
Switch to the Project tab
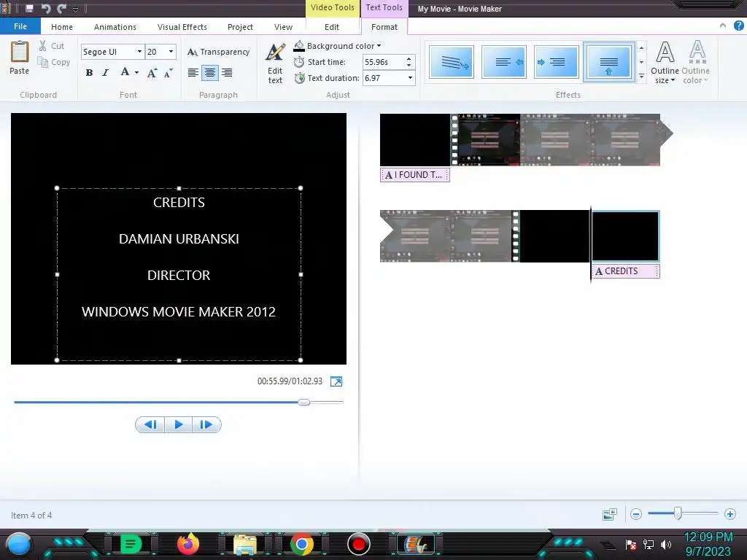[x=240, y=27]
